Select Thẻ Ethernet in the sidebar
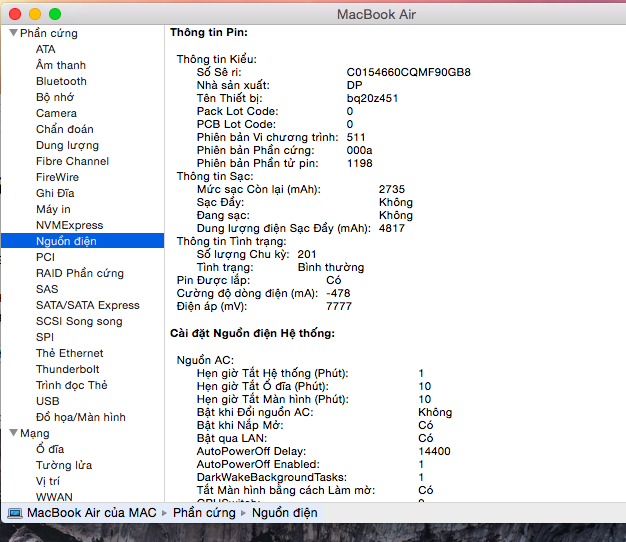This screenshot has width=626, height=542. [69, 353]
